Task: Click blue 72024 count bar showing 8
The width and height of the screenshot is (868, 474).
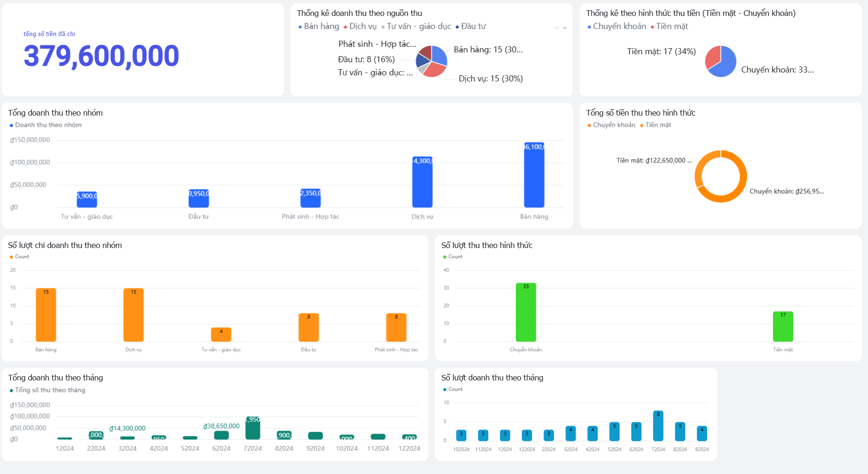Action: coord(658,426)
